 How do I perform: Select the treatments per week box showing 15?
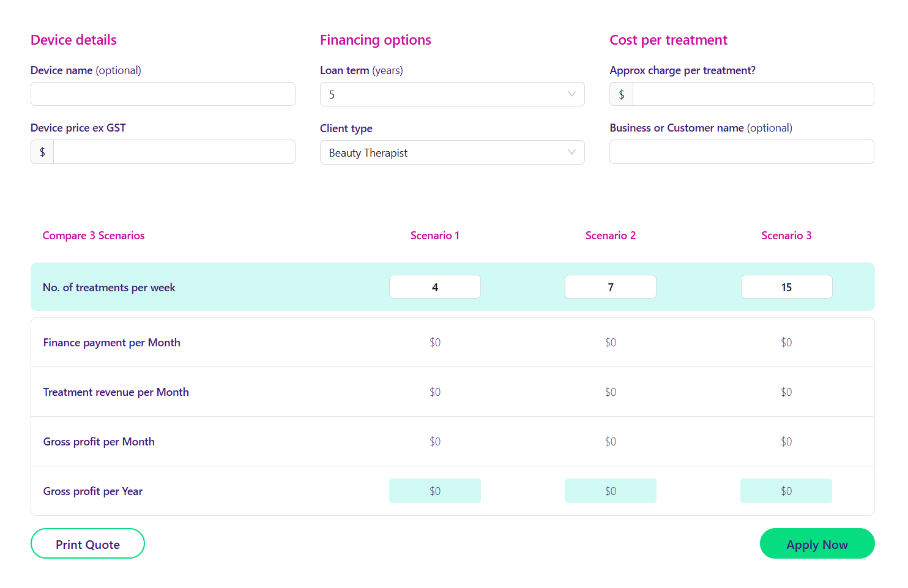(786, 286)
